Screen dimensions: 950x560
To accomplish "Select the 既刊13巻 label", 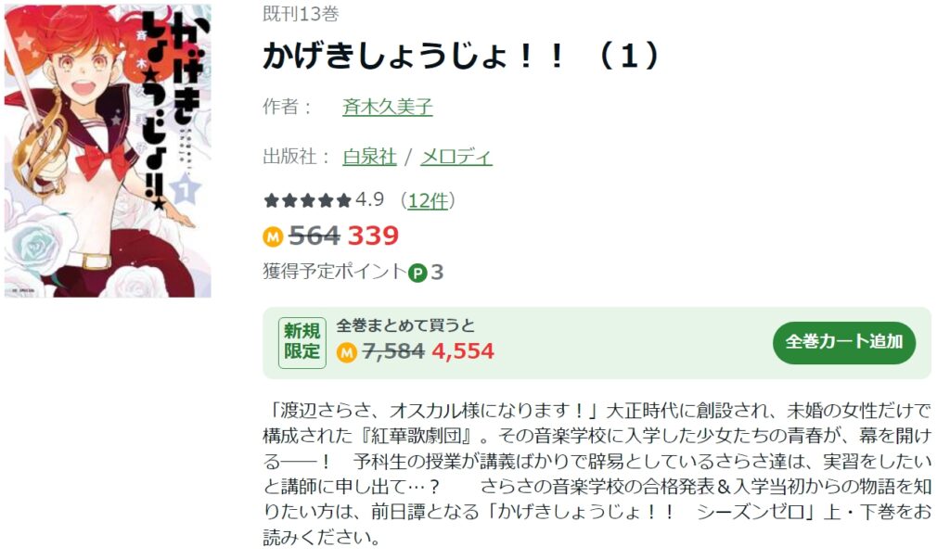I will (x=301, y=13).
